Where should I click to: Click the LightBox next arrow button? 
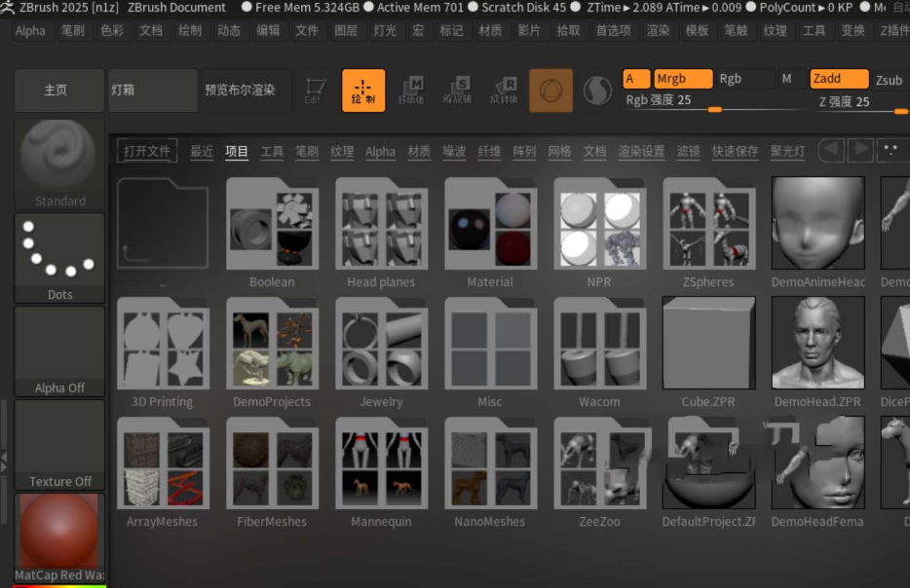pyautogui.click(x=860, y=150)
